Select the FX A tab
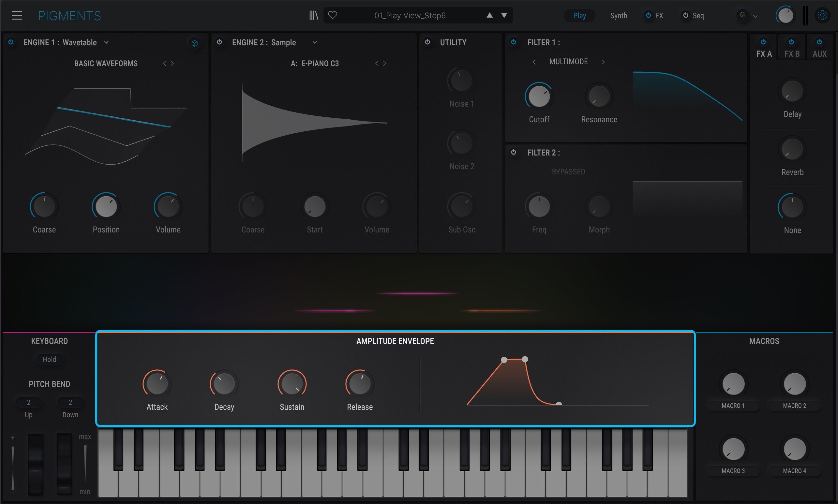Viewport: 838px width, 504px height. (764, 54)
